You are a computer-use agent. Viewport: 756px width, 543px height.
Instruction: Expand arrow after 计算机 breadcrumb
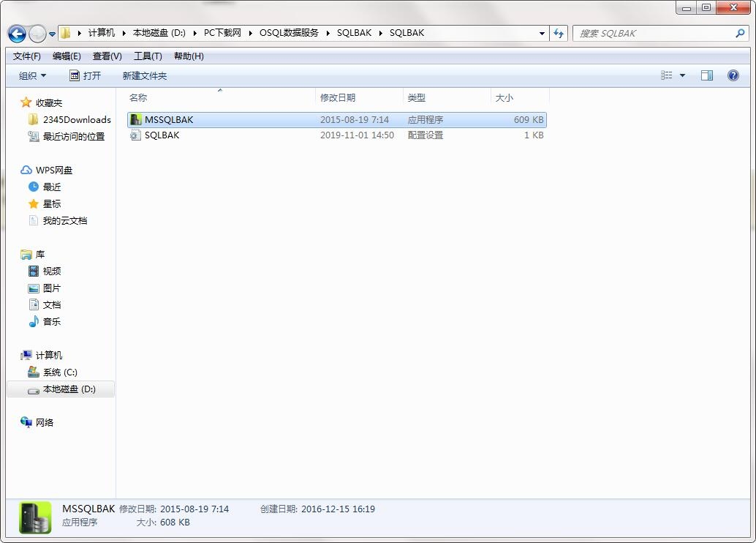(x=124, y=33)
